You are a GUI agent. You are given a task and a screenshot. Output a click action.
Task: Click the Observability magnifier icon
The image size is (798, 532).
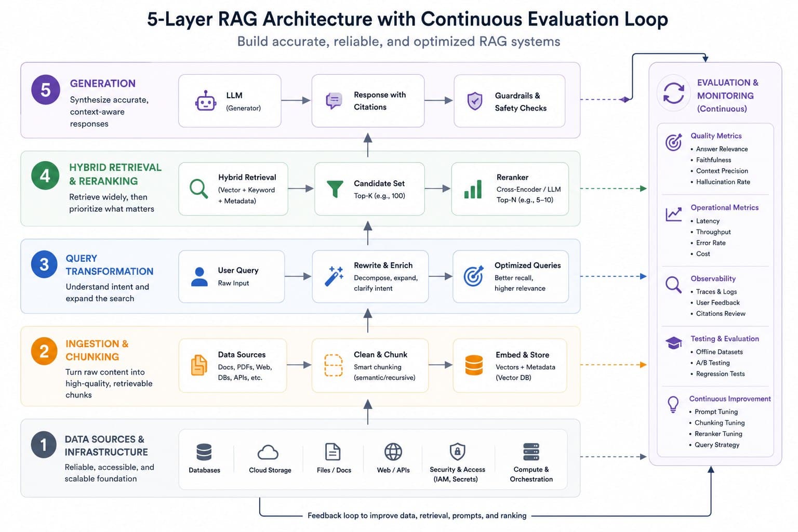(x=674, y=285)
